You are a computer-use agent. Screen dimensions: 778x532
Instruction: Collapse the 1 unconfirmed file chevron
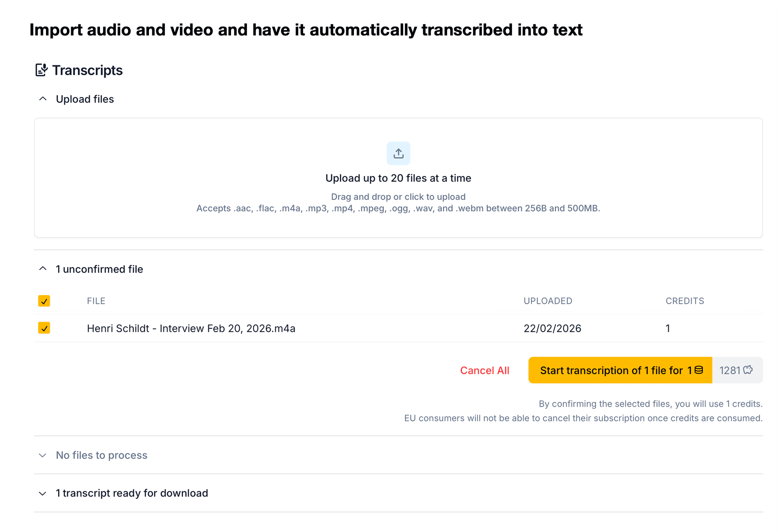tap(43, 269)
